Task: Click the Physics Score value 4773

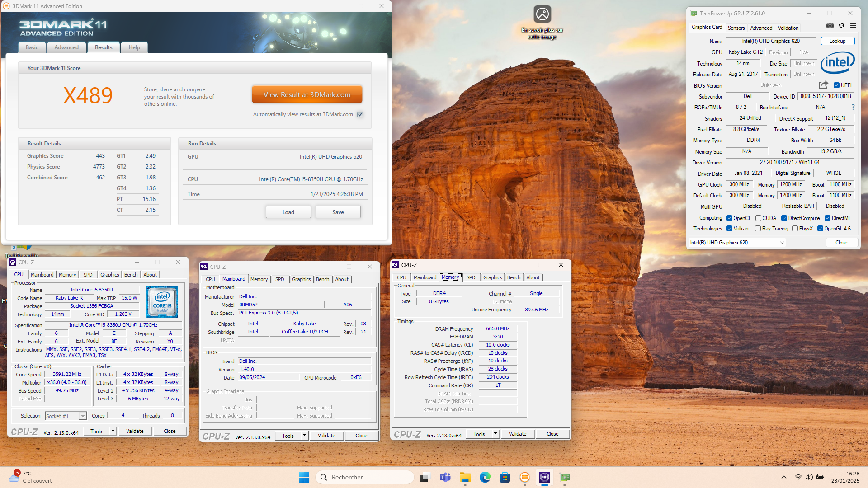Action: click(99, 167)
